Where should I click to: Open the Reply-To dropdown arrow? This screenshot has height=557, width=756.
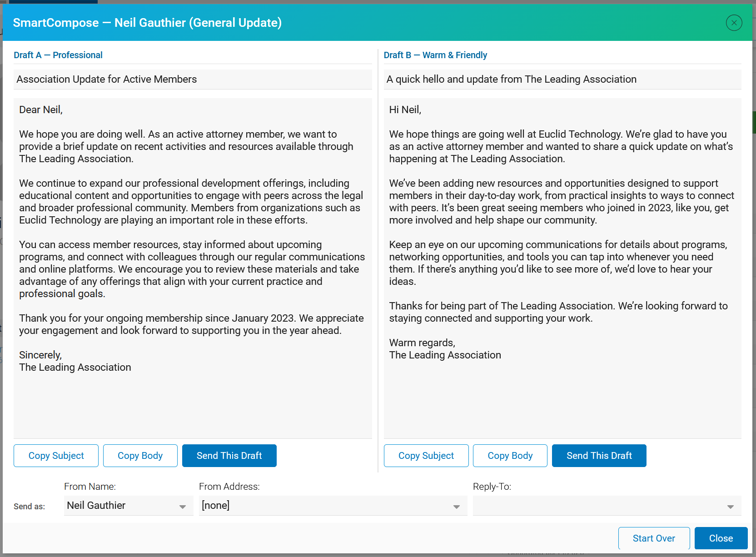tap(731, 507)
